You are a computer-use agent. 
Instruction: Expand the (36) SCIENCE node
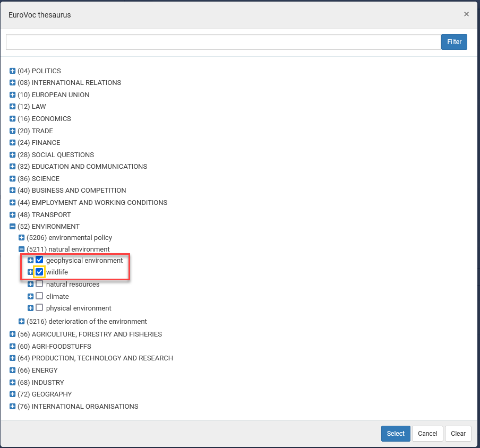(x=12, y=178)
